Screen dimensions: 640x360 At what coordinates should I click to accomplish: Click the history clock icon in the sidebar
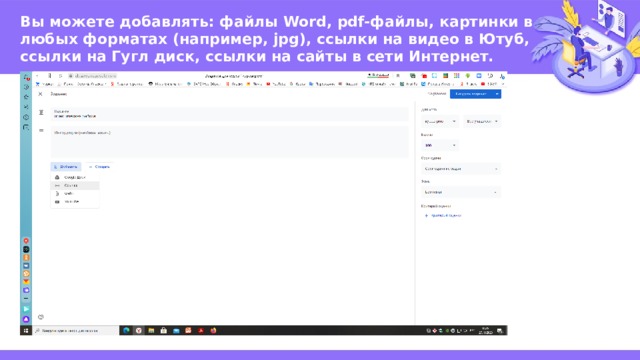click(x=26, y=117)
